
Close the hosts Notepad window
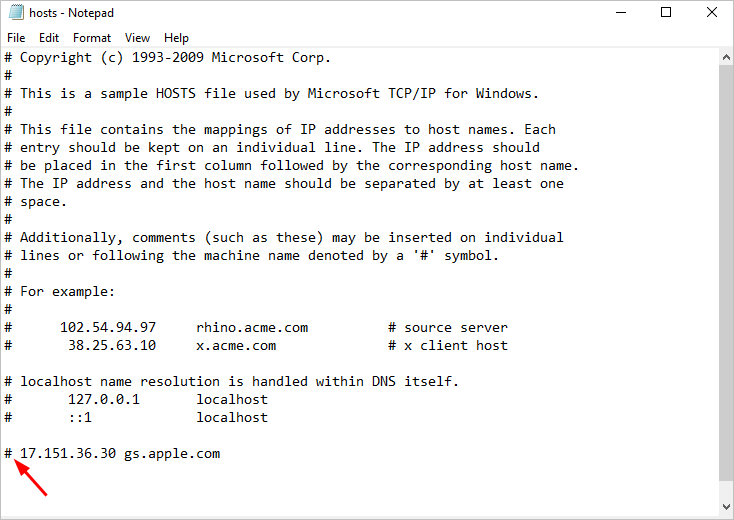click(712, 12)
